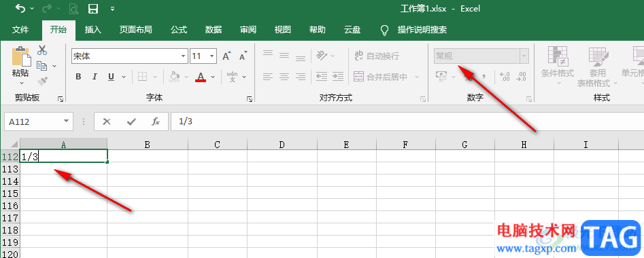Toggle center text alignment
The height and width of the screenshot is (258, 644).
[284, 76]
